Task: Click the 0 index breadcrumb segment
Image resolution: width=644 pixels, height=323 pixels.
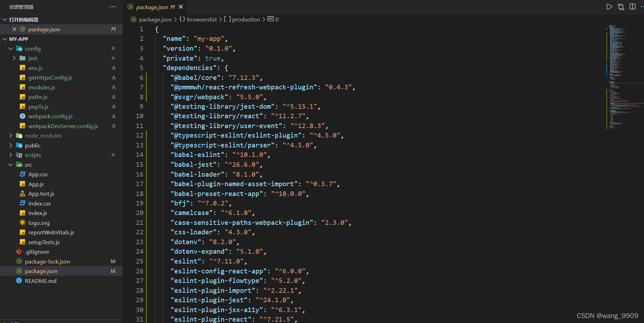Action: point(277,19)
